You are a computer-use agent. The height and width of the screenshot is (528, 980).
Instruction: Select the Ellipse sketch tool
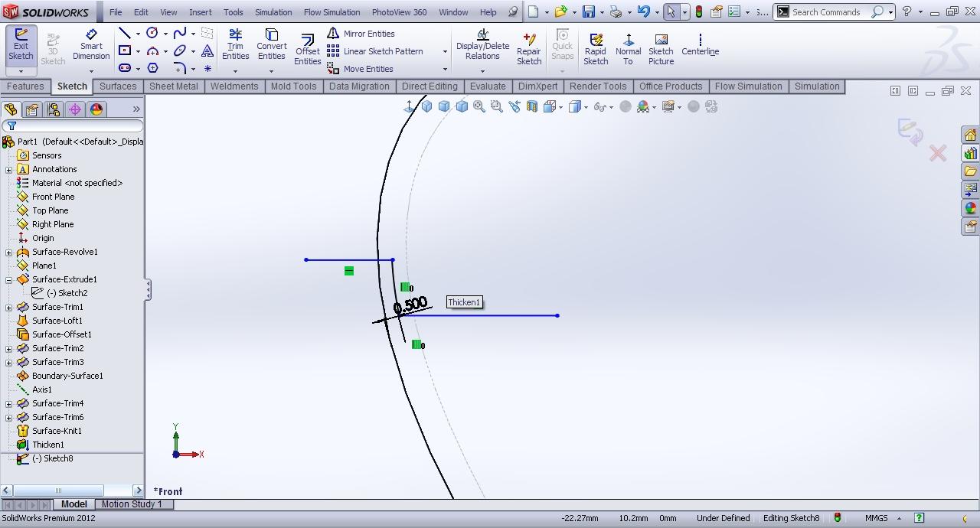point(180,51)
